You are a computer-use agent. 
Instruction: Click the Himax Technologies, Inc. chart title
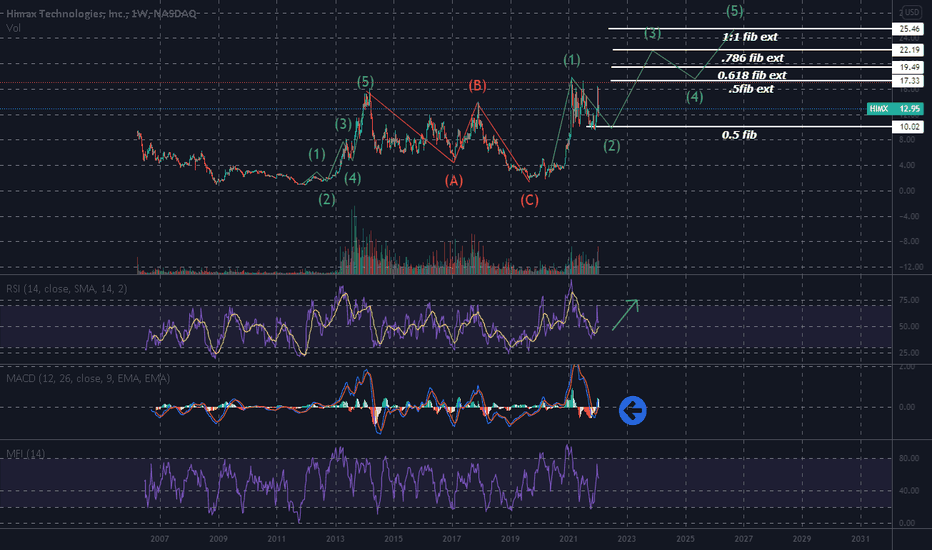[x=102, y=14]
